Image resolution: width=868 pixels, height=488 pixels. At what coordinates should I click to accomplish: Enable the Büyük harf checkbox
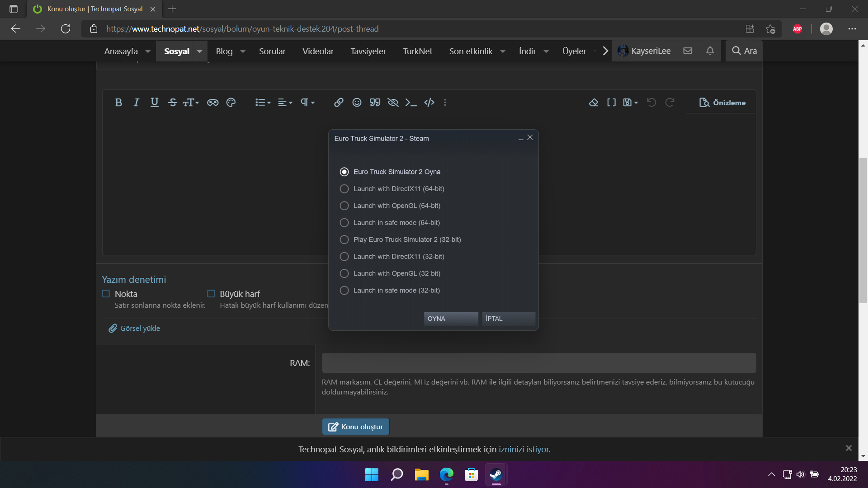(211, 294)
